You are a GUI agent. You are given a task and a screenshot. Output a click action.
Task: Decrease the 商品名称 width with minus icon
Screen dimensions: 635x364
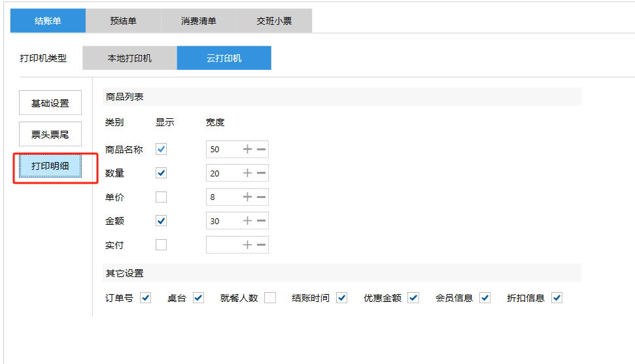point(261,149)
